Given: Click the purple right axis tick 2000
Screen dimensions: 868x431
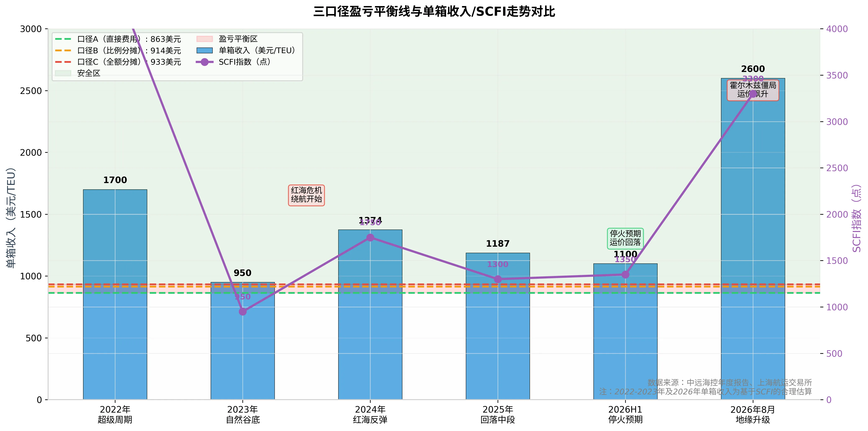Looking at the screenshot, I should tap(837, 215).
